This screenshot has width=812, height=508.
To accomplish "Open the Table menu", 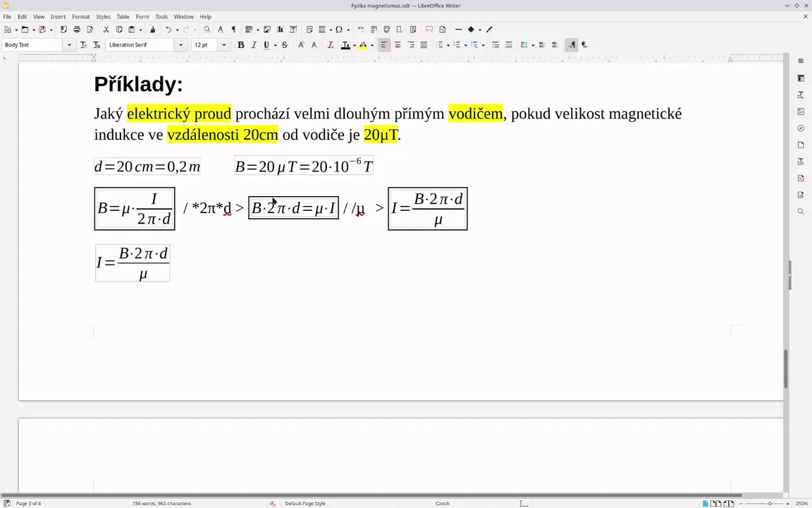I will coord(123,17).
